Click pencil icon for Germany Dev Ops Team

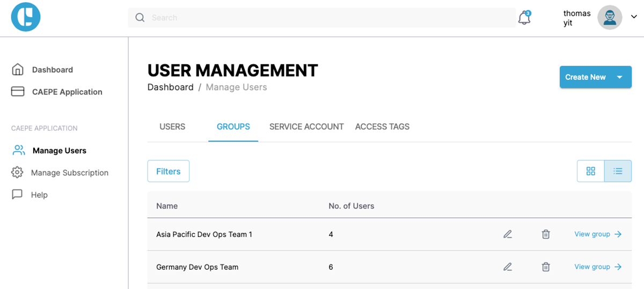(508, 267)
